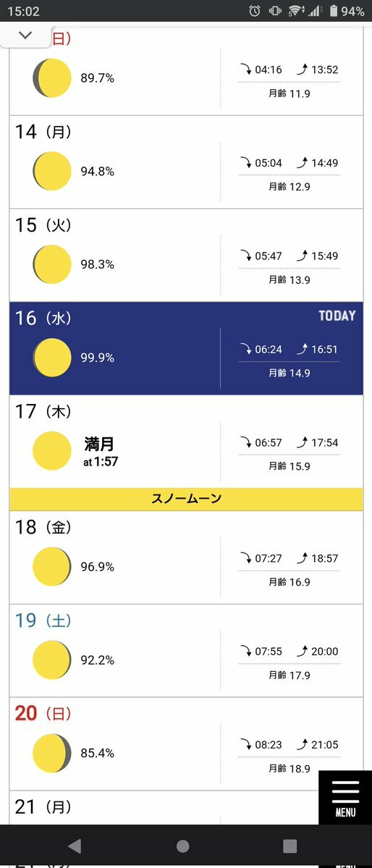This screenshot has height=868, width=372.
Task: Open the hamburger MENU button
Action: [x=345, y=797]
